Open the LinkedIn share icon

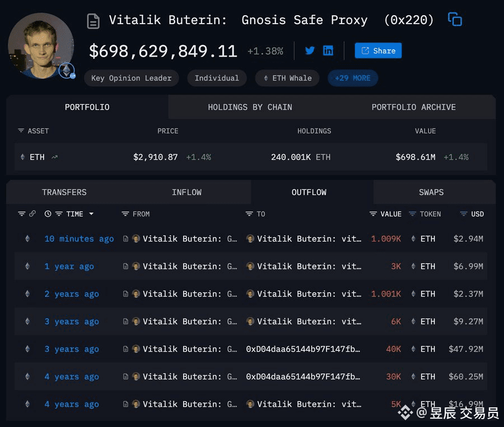click(x=328, y=50)
